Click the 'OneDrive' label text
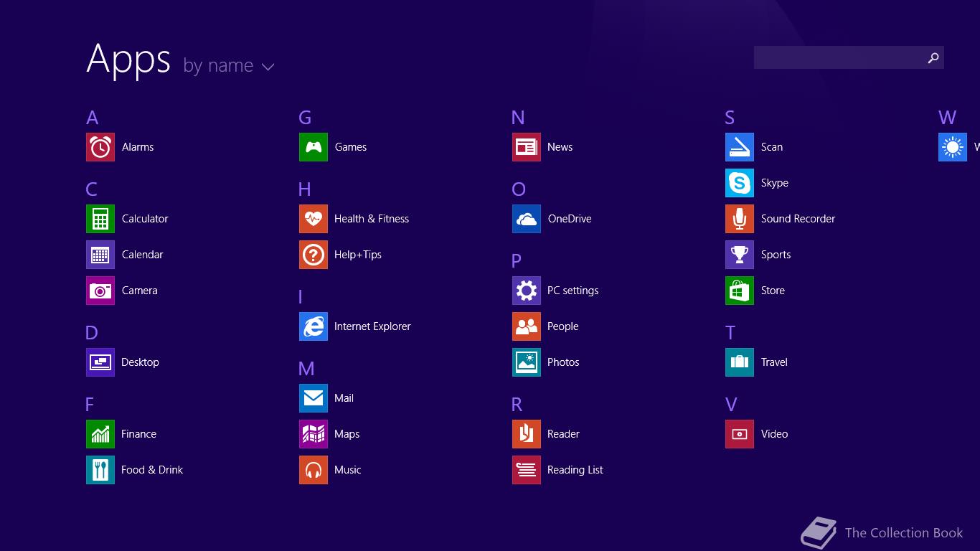 click(570, 219)
